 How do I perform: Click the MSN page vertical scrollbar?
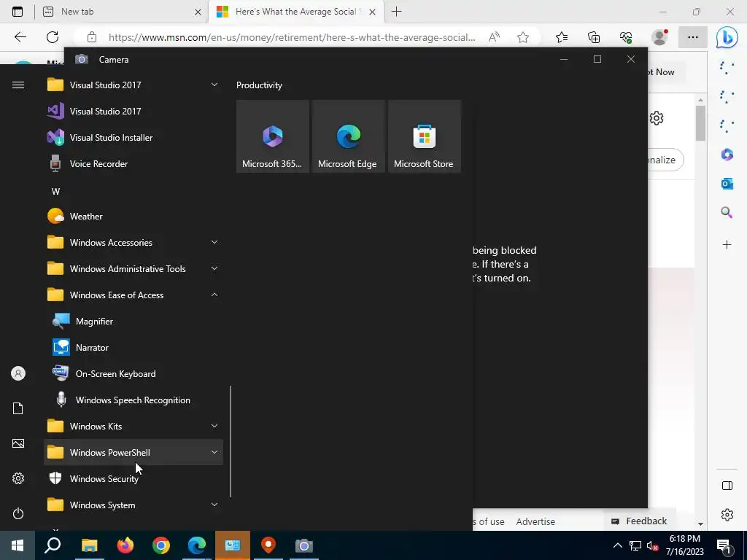click(x=700, y=122)
